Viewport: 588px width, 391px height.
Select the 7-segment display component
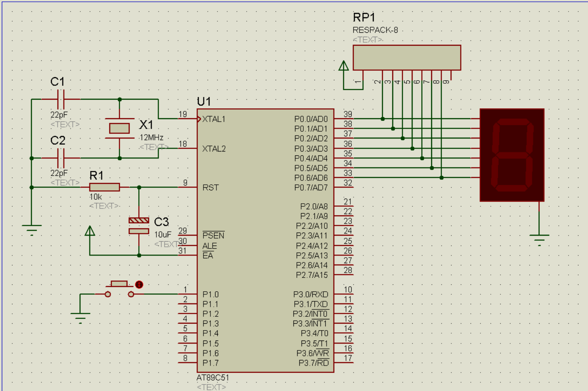(512, 155)
